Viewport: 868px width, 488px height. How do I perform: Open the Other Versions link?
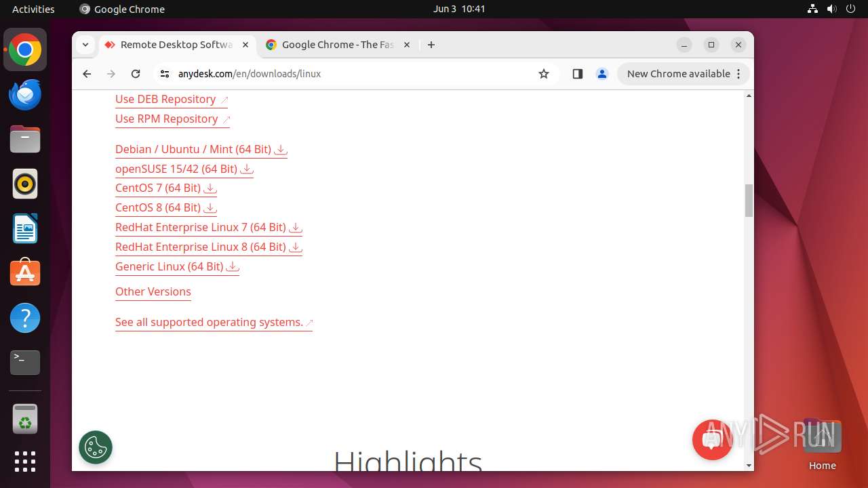click(x=153, y=291)
